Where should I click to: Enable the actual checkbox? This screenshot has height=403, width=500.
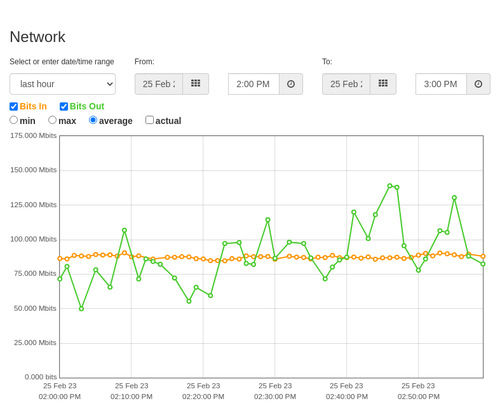click(x=149, y=120)
